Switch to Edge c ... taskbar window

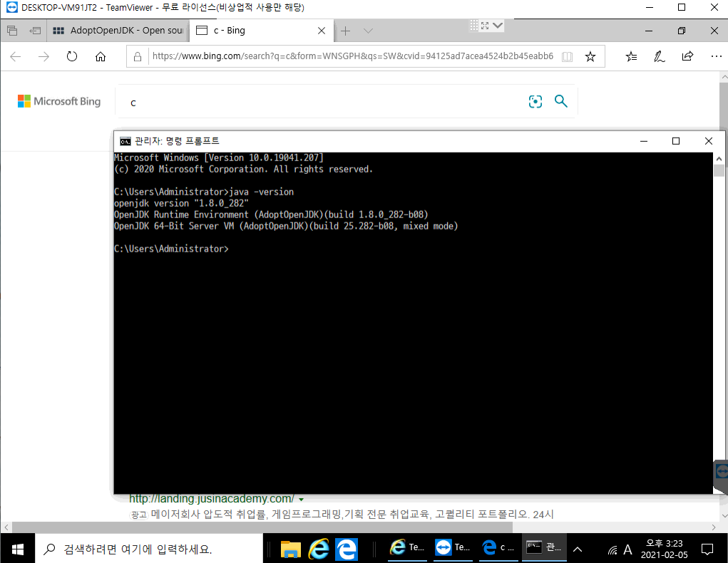click(x=499, y=548)
